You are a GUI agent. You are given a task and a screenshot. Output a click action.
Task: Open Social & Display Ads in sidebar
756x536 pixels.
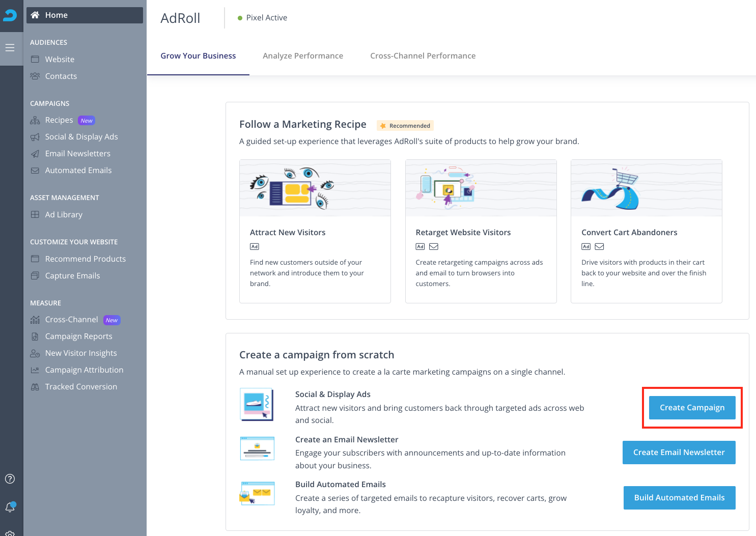pyautogui.click(x=81, y=137)
